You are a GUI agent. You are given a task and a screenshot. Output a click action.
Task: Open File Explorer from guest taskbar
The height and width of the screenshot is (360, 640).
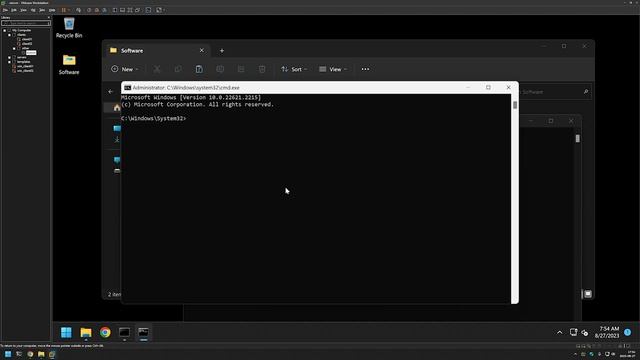(x=86, y=332)
